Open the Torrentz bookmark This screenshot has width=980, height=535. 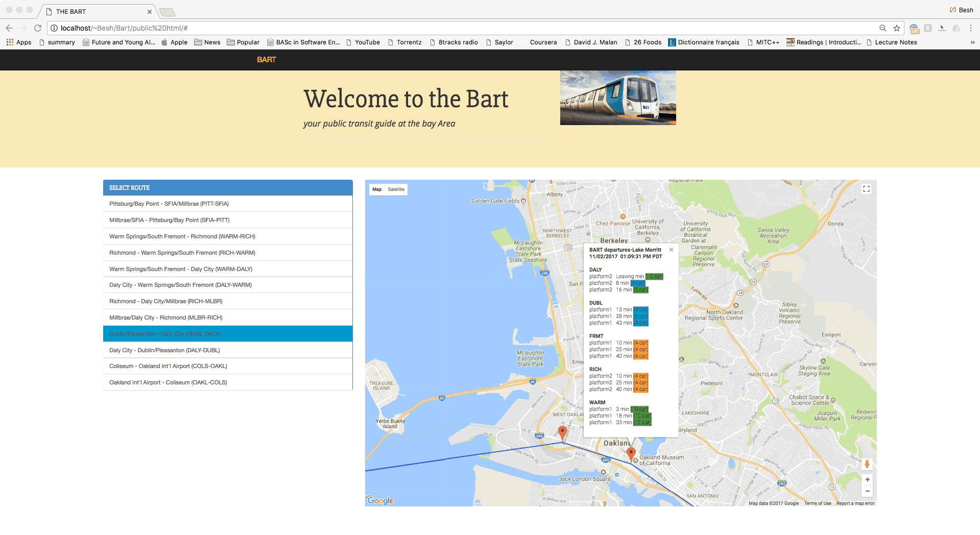[405, 42]
